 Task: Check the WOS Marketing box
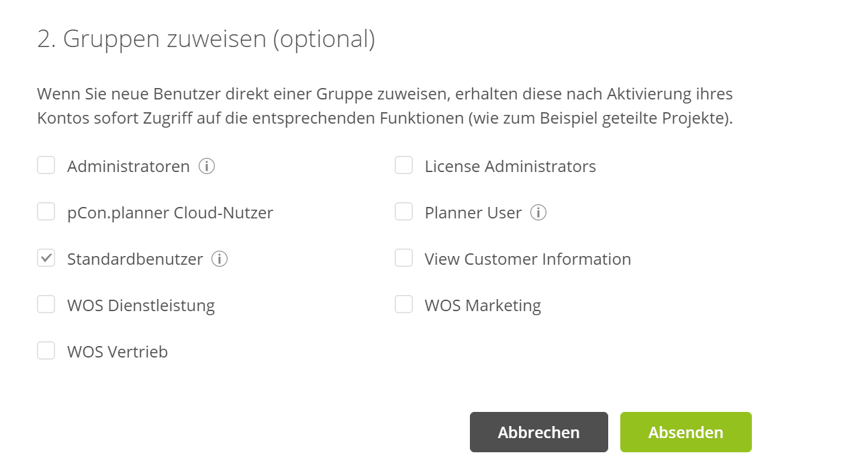pyautogui.click(x=403, y=304)
